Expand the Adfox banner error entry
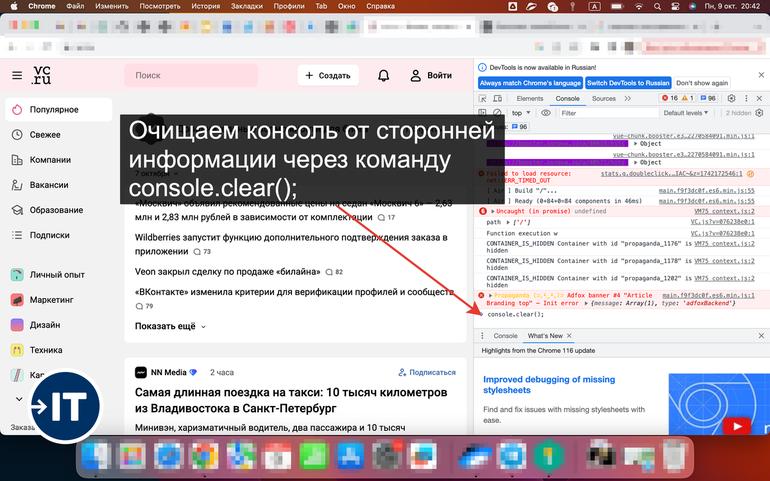The image size is (770, 481). [x=490, y=296]
